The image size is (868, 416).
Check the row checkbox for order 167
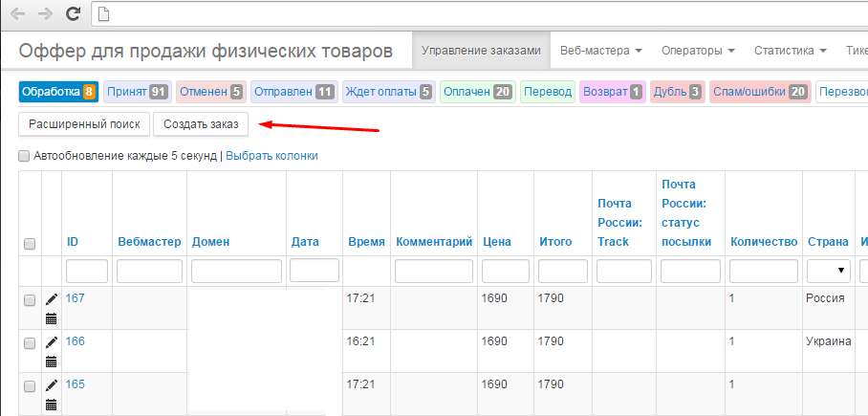(30, 300)
